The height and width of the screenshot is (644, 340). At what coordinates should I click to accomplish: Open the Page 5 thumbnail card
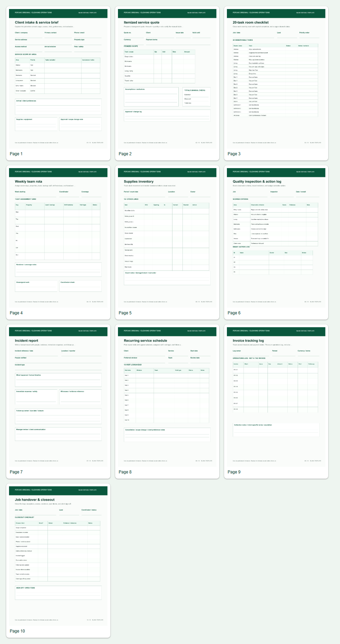click(x=167, y=242)
